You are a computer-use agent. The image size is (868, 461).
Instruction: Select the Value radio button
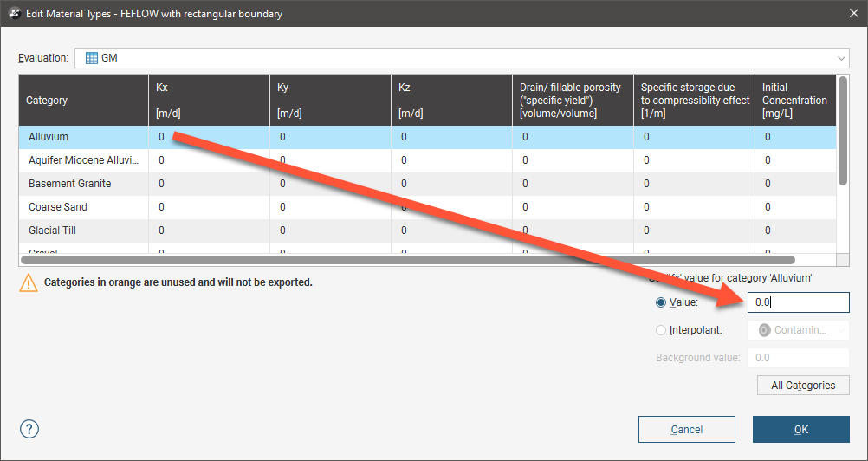click(662, 302)
